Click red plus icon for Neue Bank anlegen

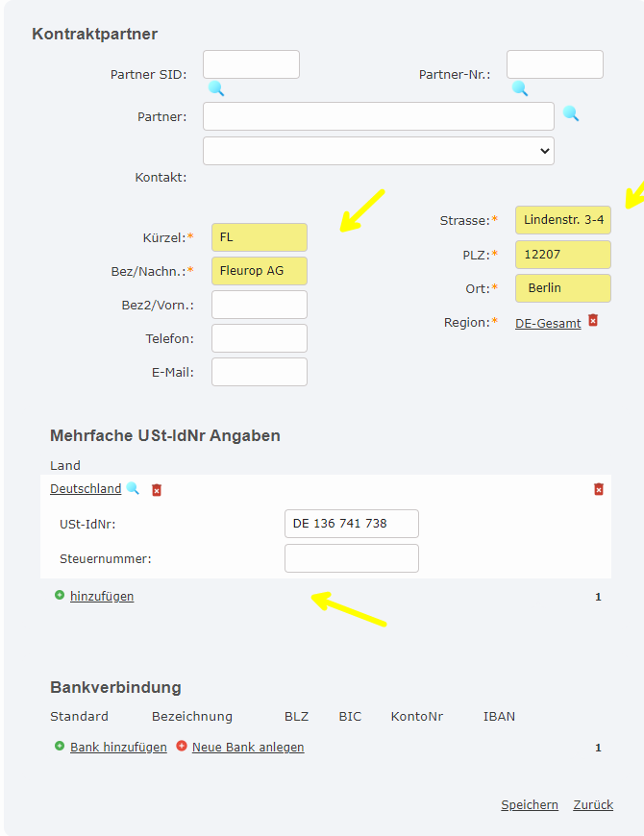tap(182, 746)
